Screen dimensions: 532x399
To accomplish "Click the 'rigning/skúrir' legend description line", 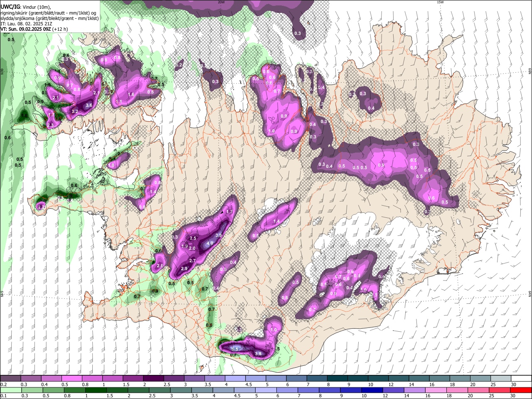I will click(x=48, y=13).
